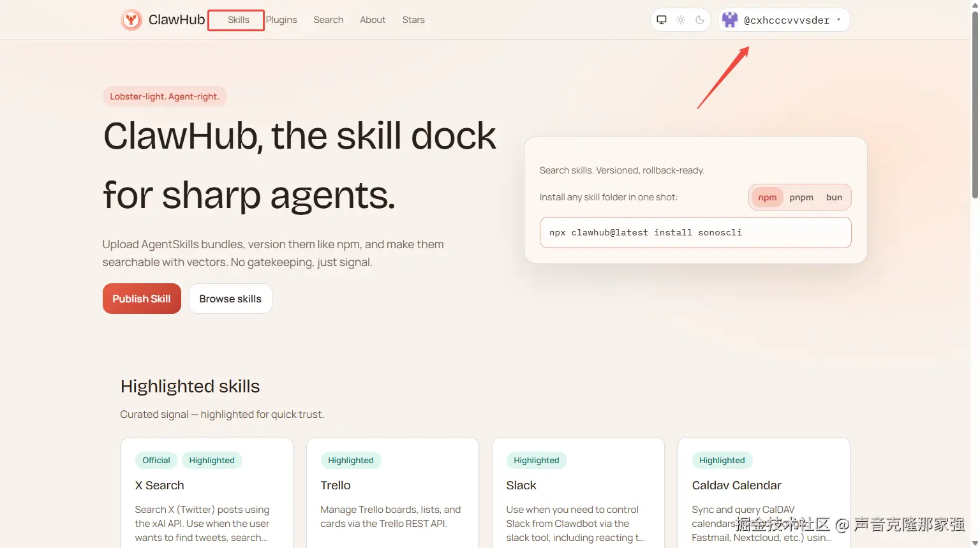Click 'Install any skill folder in one shot' label
This screenshot has width=980, height=548.
coord(609,197)
